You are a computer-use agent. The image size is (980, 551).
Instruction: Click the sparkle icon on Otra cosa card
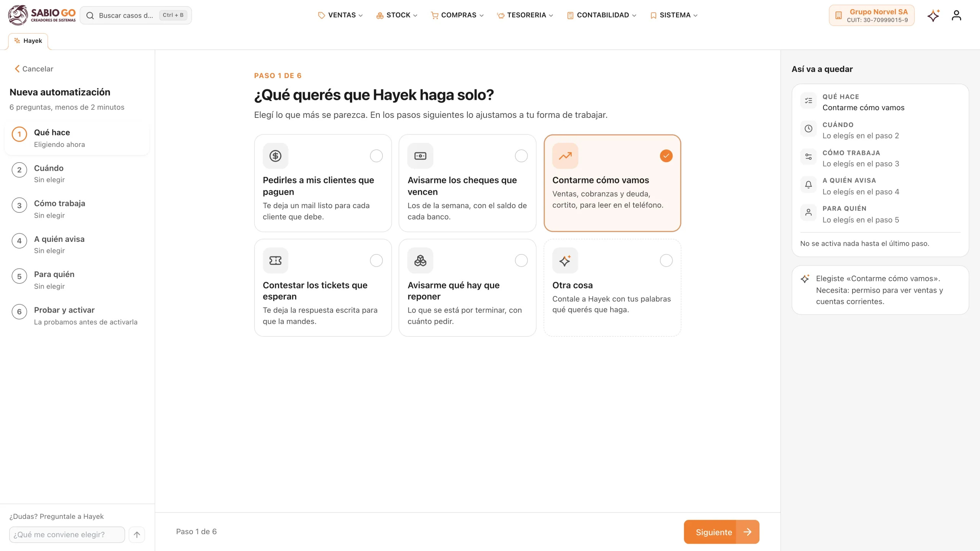(565, 261)
